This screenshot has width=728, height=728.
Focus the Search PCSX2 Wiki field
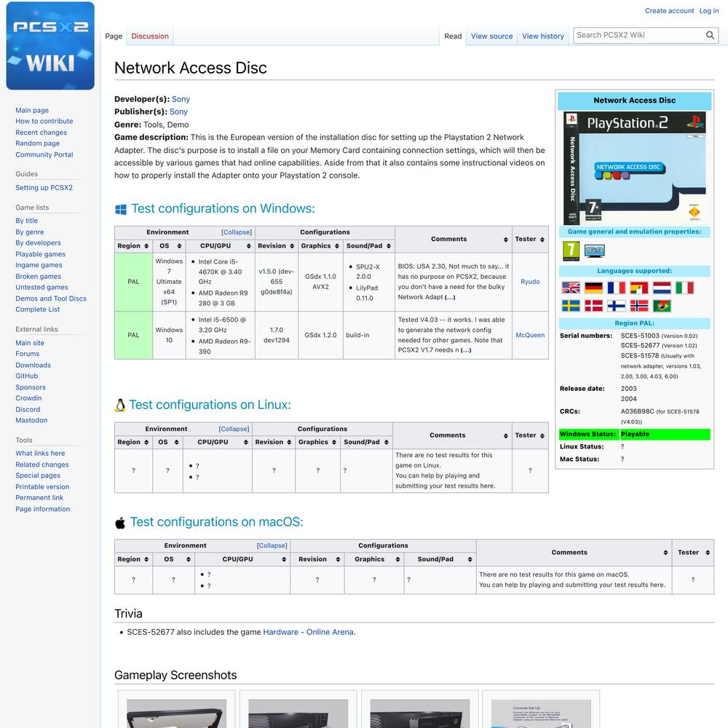pyautogui.click(x=638, y=35)
